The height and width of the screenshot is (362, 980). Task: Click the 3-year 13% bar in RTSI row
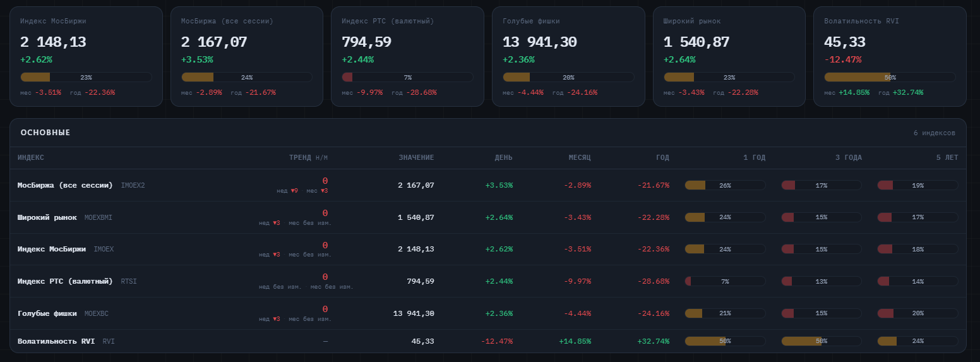coord(822,281)
